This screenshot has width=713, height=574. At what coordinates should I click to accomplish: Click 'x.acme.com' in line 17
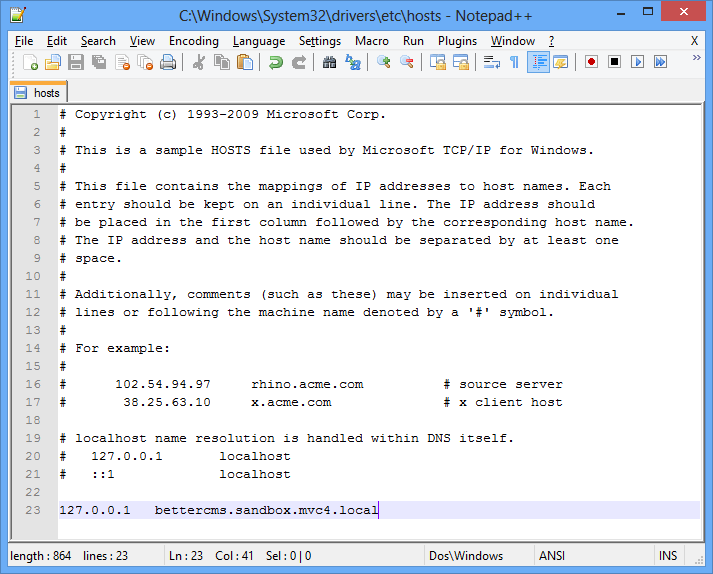click(291, 403)
